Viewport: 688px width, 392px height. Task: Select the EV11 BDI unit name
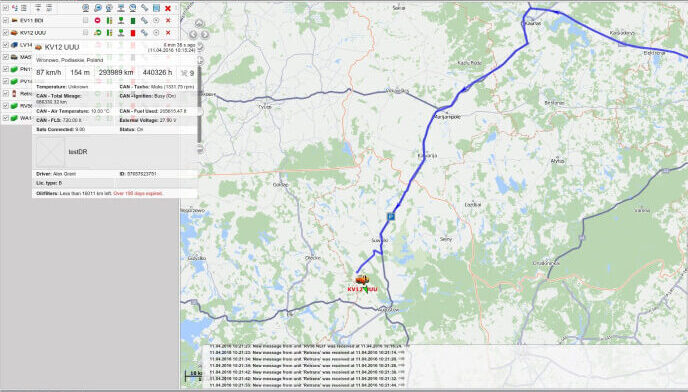click(x=31, y=21)
